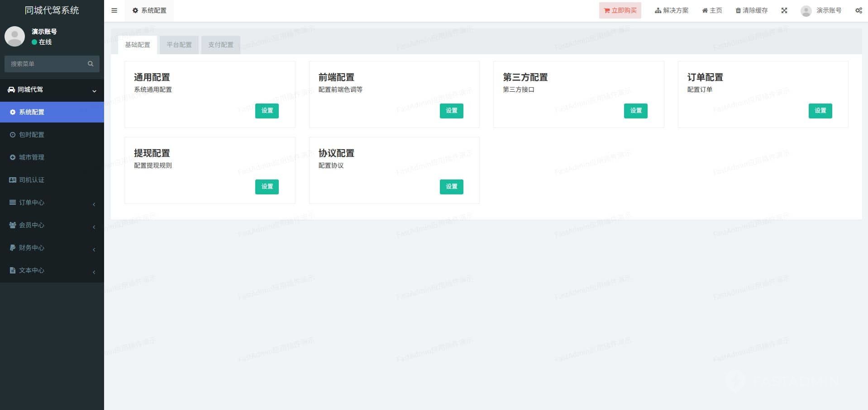The width and height of the screenshot is (868, 410).
Task: Click 设置 button on 前端配置 card
Action: pyautogui.click(x=452, y=111)
